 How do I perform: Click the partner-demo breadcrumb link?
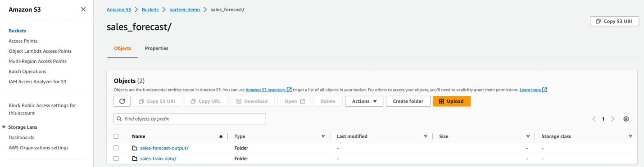click(x=185, y=9)
